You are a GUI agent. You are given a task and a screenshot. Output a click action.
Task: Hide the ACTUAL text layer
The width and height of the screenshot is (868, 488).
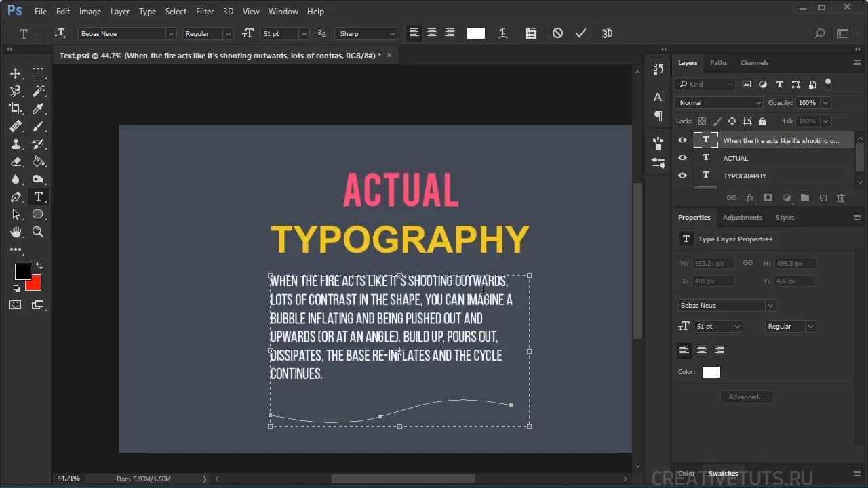point(682,158)
